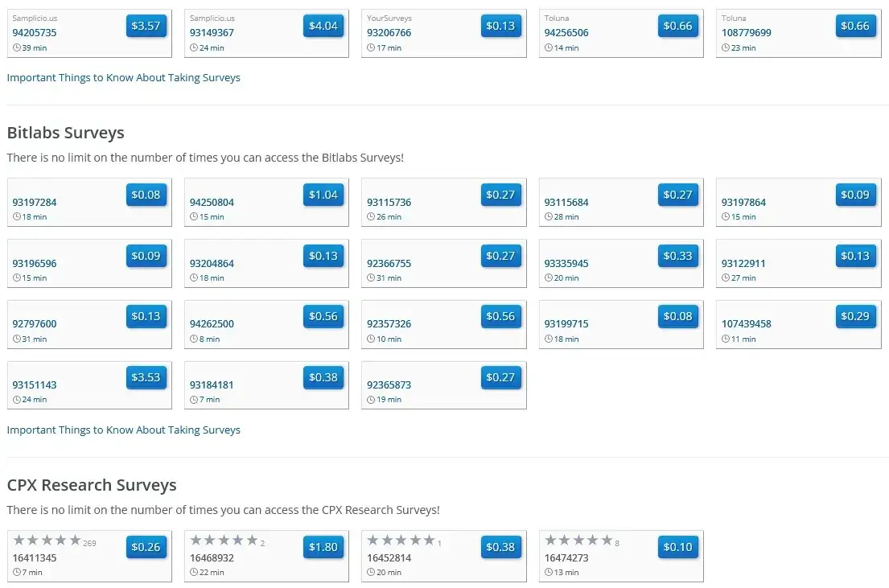
Task: Open Bitlabs survey link 93335945
Action: point(566,264)
